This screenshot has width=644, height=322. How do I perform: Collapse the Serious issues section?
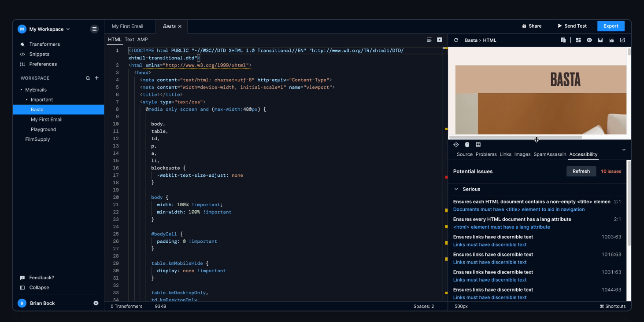tap(456, 189)
